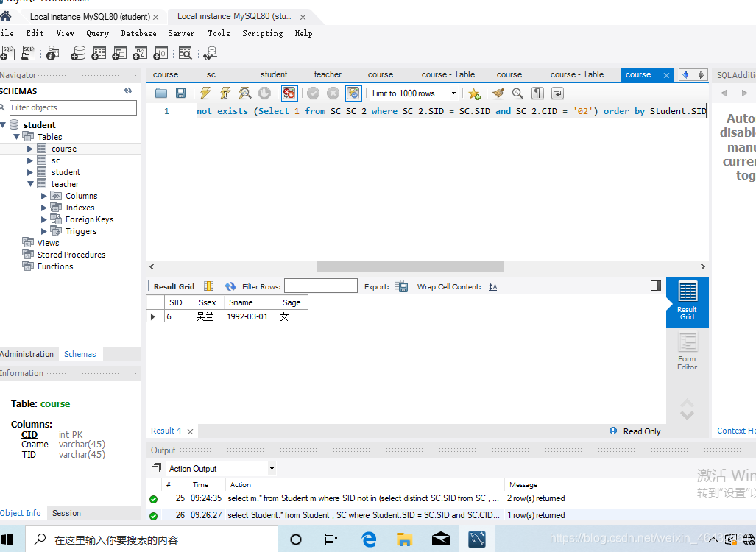Open a script file in editor (folder icon)

click(161, 93)
